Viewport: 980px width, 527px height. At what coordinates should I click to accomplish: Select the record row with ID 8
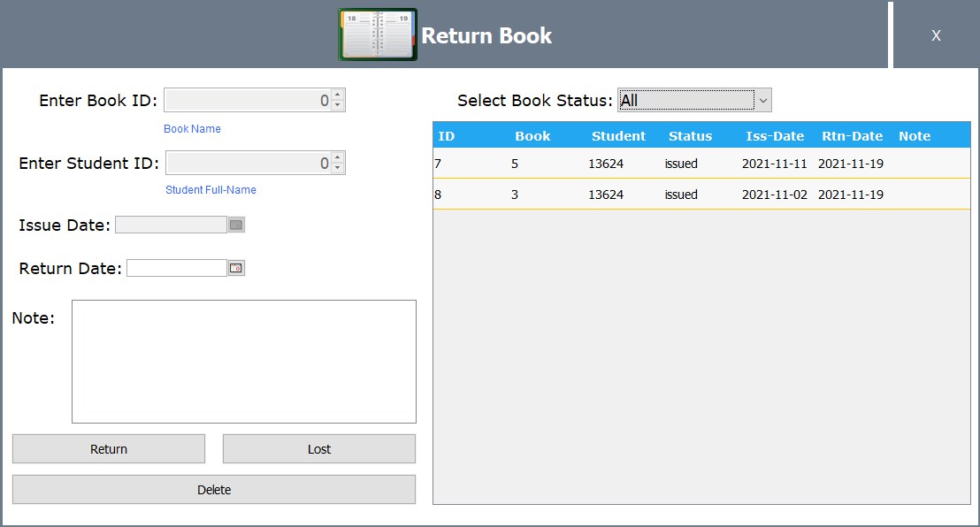701,195
